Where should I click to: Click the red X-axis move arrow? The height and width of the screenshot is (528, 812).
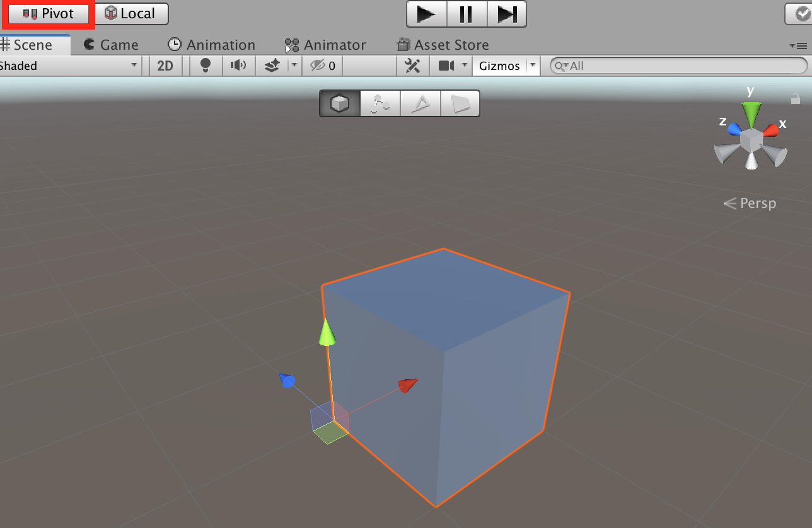pos(409,384)
